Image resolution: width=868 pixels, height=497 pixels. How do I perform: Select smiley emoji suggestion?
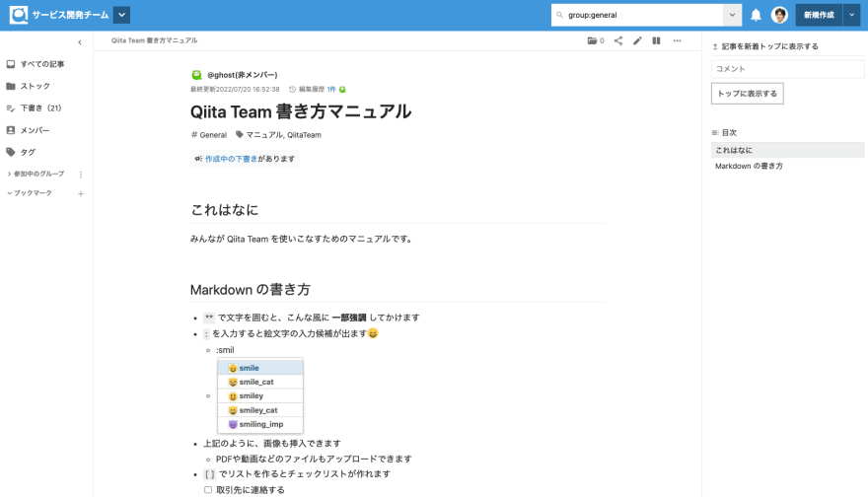click(x=260, y=395)
